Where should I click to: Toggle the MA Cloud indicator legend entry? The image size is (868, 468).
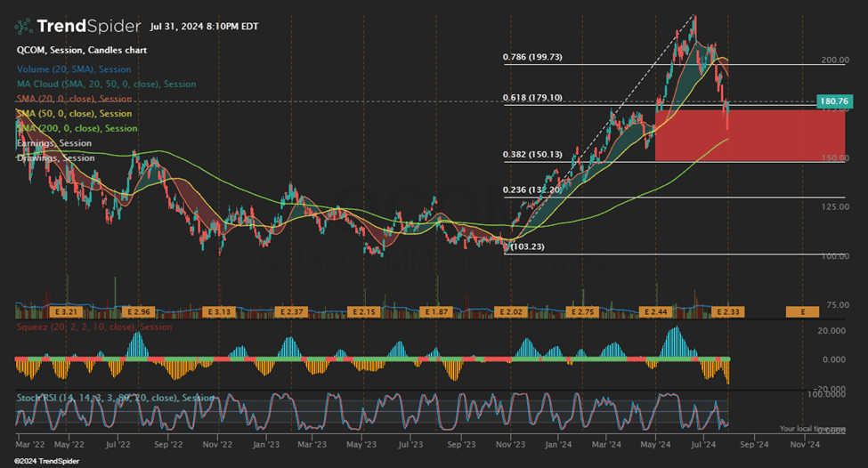(x=106, y=84)
